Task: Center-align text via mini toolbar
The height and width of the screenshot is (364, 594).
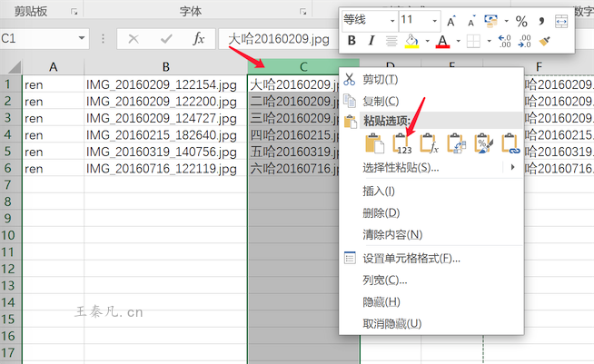Action: pyautogui.click(x=391, y=41)
